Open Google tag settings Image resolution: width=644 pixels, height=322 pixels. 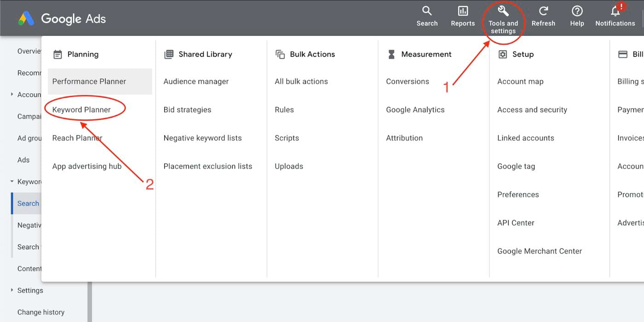[516, 166]
